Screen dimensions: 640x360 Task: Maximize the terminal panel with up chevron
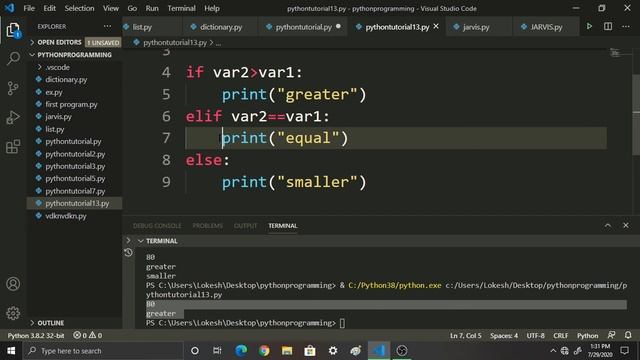click(x=608, y=225)
